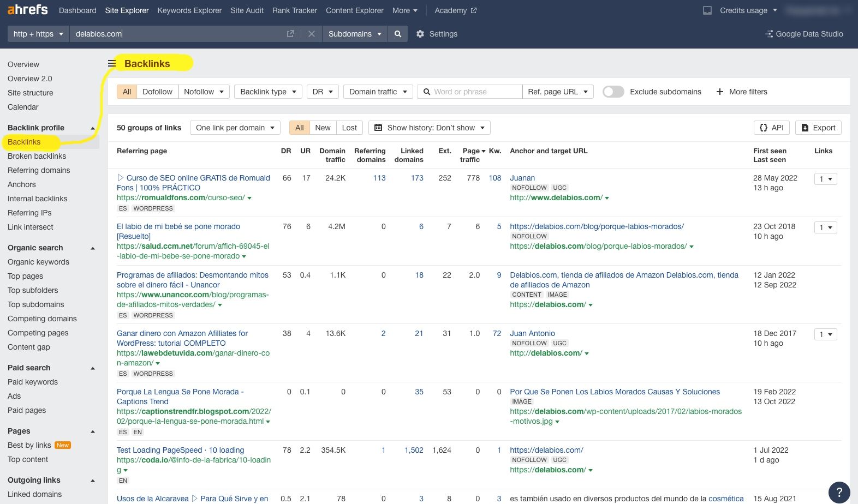Click the API braces button
858x504 pixels.
[x=772, y=128]
